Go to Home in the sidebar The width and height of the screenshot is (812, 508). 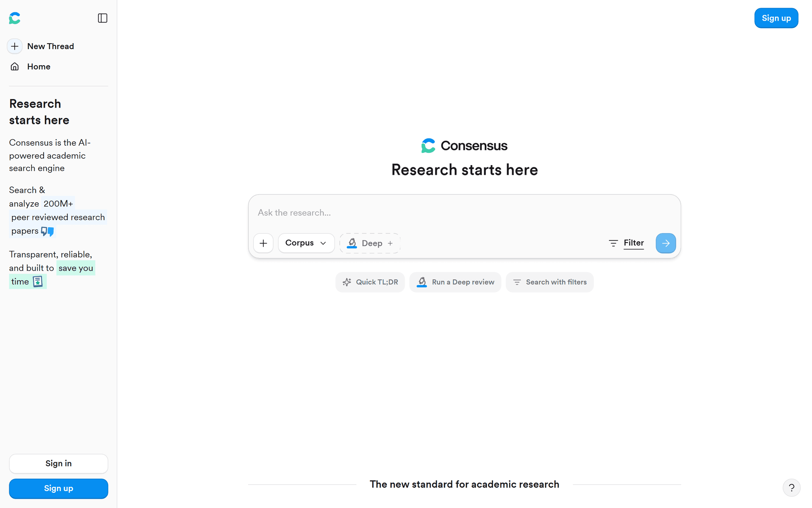30,66
